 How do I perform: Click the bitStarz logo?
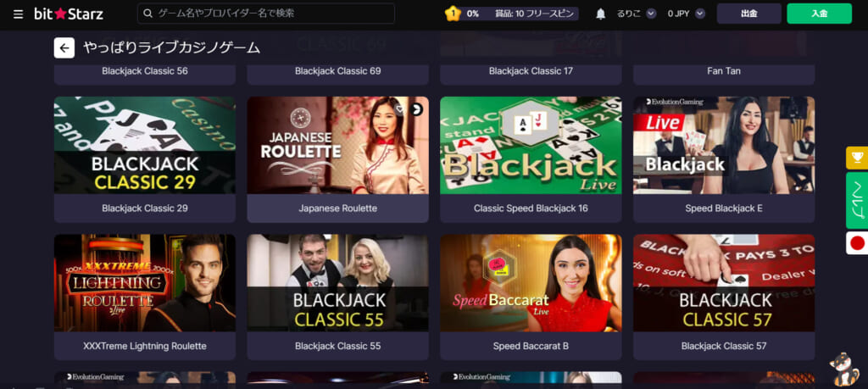69,14
